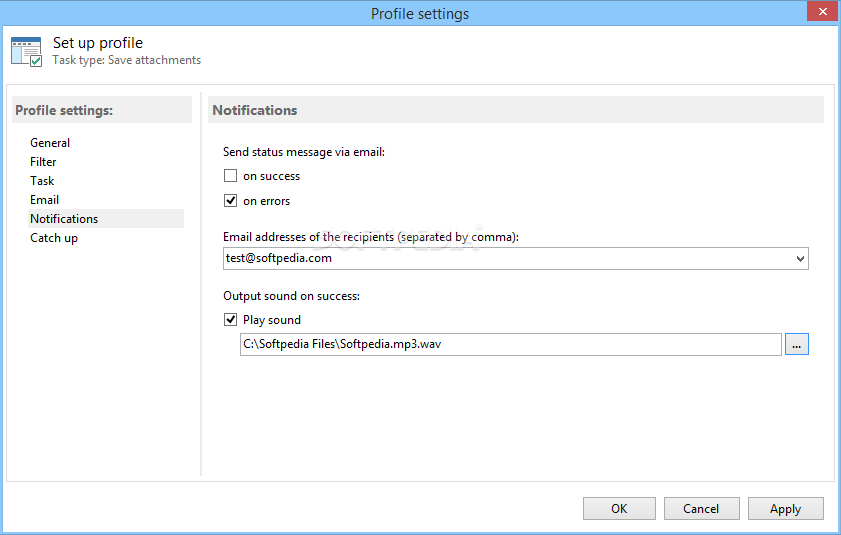
Task: Click the 'Task type: Save attachments' text
Action: (x=127, y=60)
